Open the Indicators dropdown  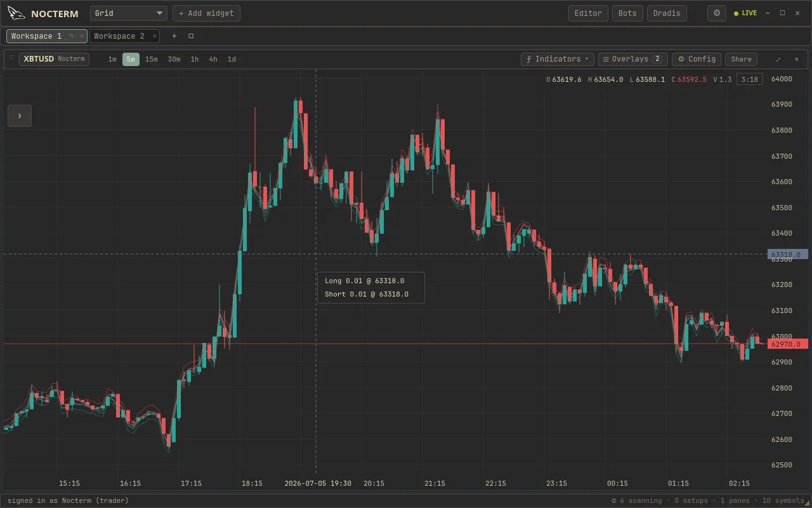tap(558, 59)
